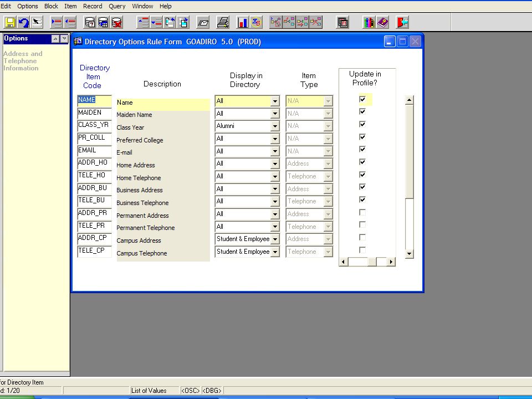Click the MAIDEN directory item code field
Image resolution: width=532 pixels, height=399 pixels.
click(94, 113)
